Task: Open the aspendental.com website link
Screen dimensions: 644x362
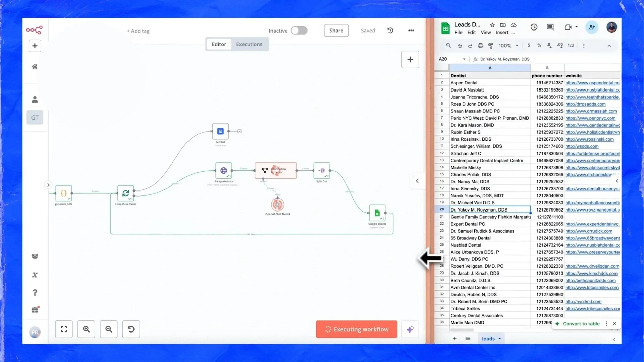Action: [592, 83]
